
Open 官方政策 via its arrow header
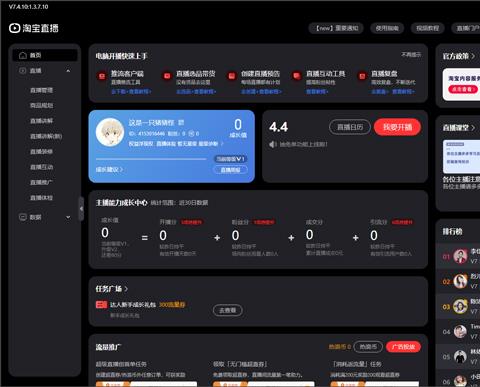459,56
